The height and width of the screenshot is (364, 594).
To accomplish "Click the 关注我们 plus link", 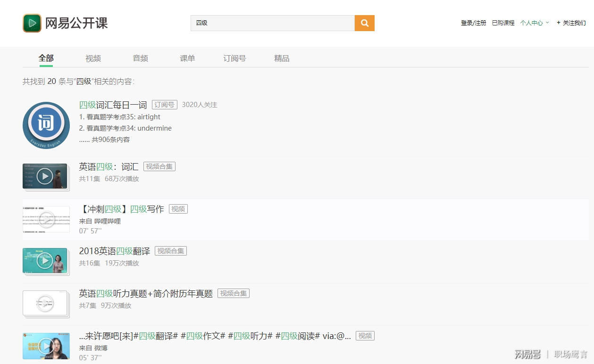I will 571,23.
